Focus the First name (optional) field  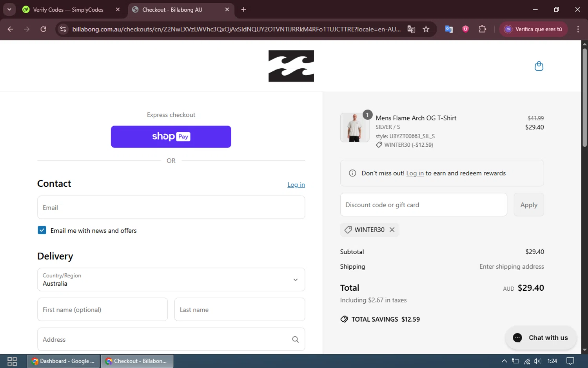[x=102, y=310]
